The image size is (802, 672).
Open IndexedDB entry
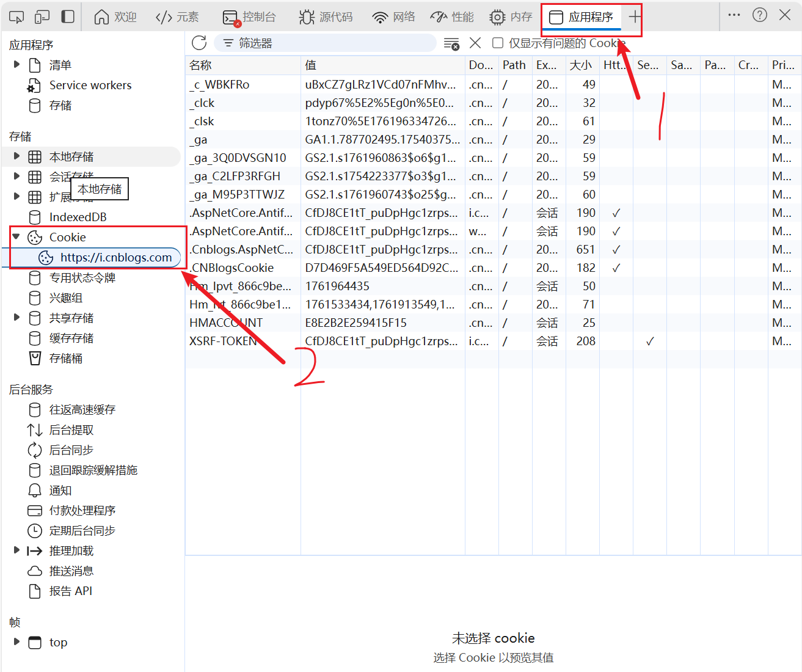[x=78, y=217]
